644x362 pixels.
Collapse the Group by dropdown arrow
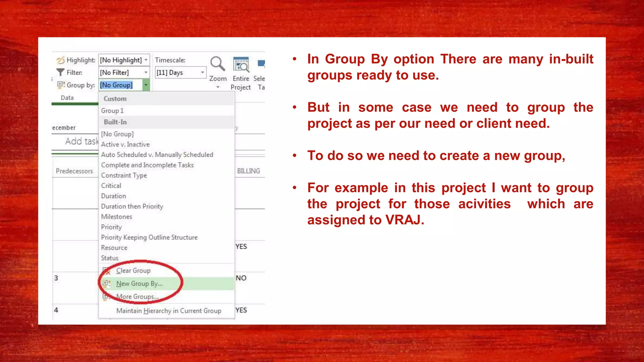146,85
